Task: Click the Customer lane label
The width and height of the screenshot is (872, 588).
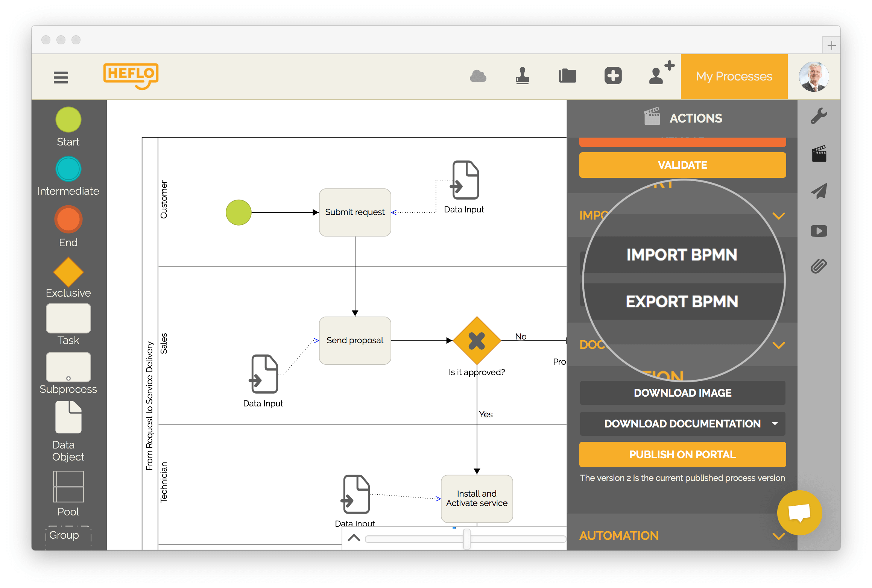Action: [x=164, y=200]
